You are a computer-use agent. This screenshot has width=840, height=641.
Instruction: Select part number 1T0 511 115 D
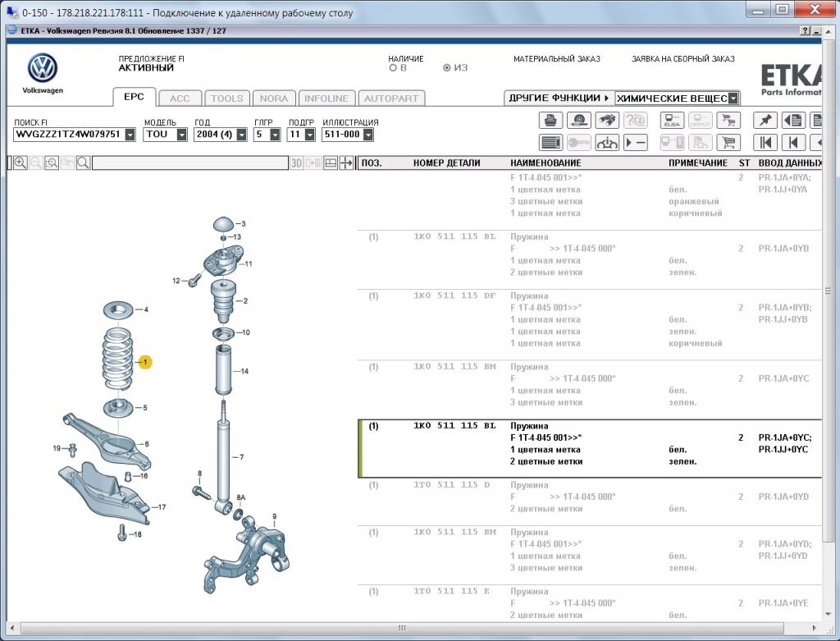pos(452,485)
